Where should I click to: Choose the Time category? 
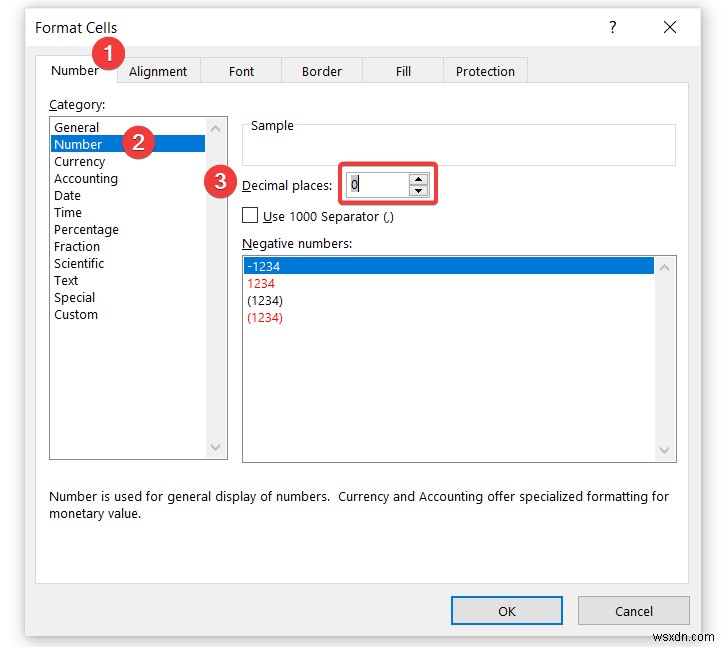tap(128, 212)
